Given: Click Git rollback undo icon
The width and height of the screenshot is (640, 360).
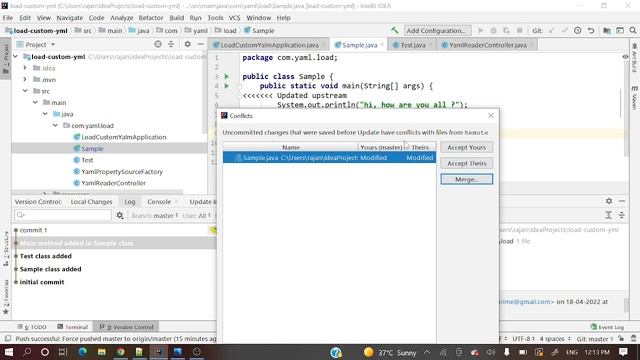Looking at the screenshot, I should [591, 31].
